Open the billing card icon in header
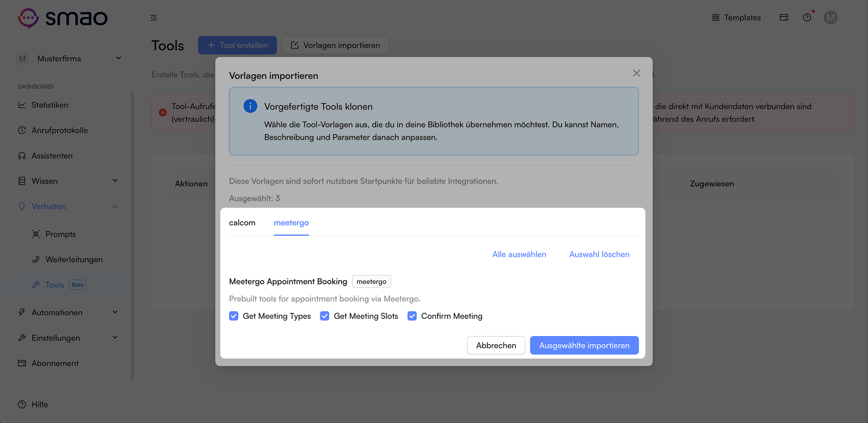Viewport: 868px width, 423px height. [783, 18]
